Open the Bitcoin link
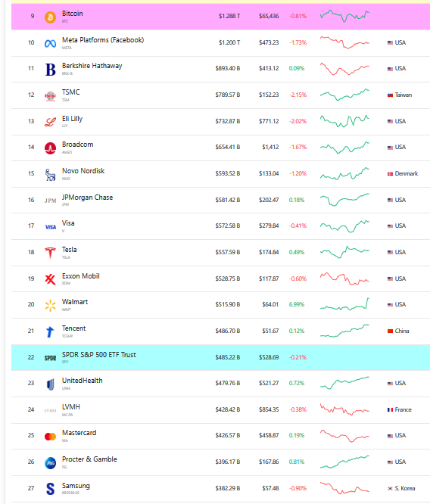 pyautogui.click(x=73, y=14)
